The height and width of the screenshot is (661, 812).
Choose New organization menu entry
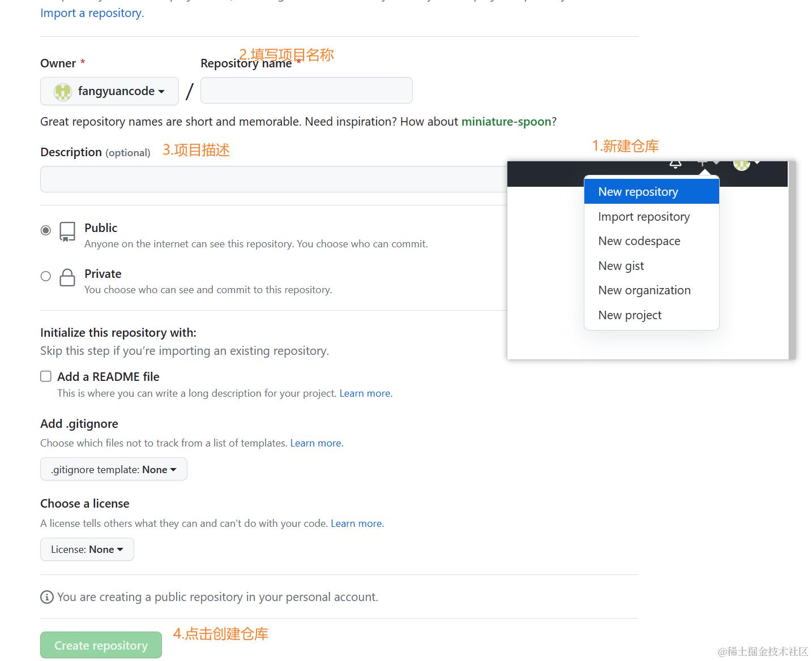click(x=644, y=290)
